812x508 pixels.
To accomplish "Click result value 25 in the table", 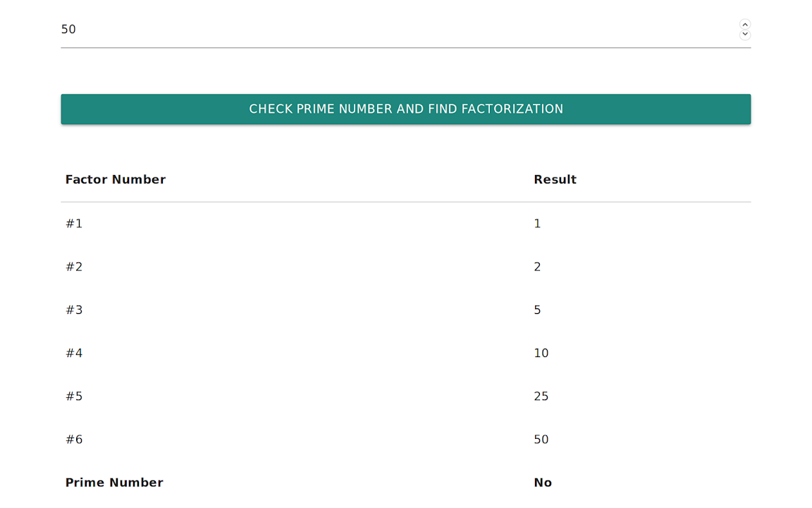I will coord(541,397).
